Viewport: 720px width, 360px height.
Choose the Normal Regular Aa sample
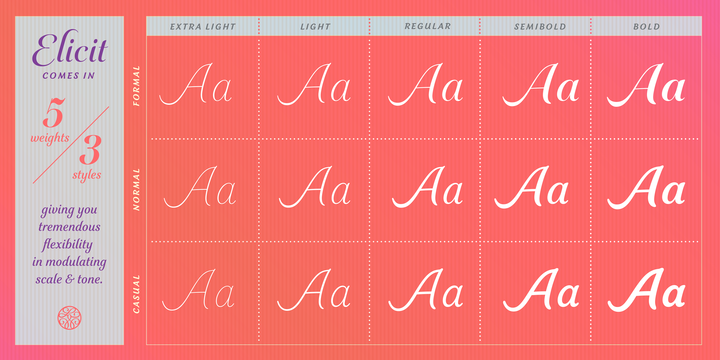coord(428,187)
